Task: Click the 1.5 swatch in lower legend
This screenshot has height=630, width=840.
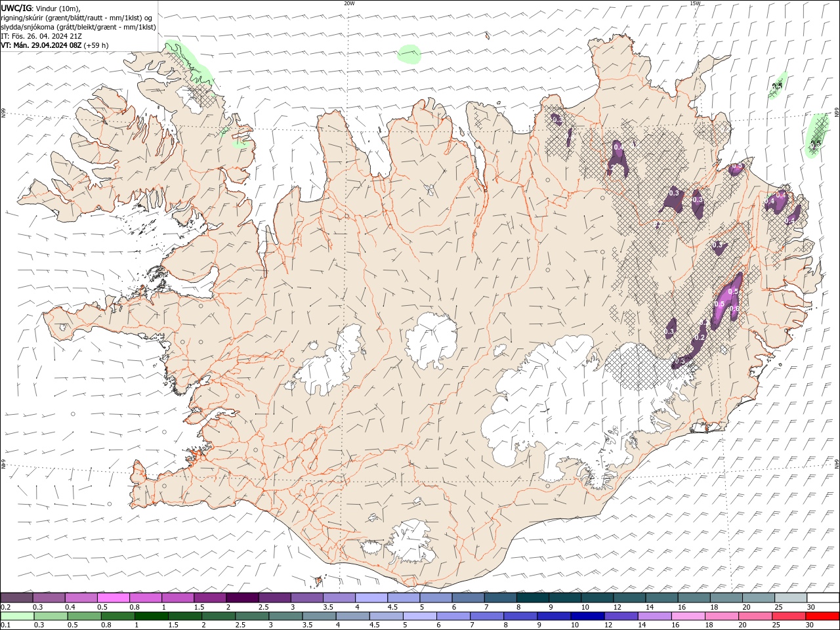Action: tap(185, 616)
